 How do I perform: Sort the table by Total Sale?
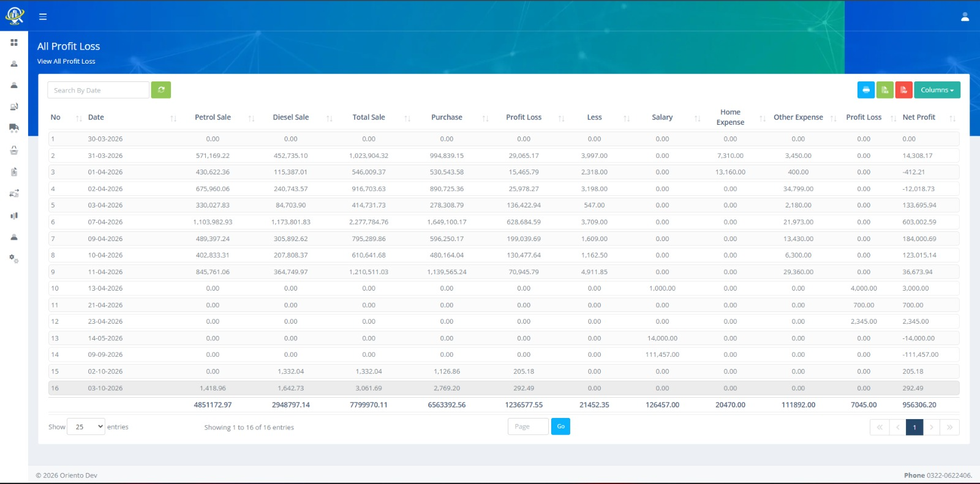(x=369, y=117)
